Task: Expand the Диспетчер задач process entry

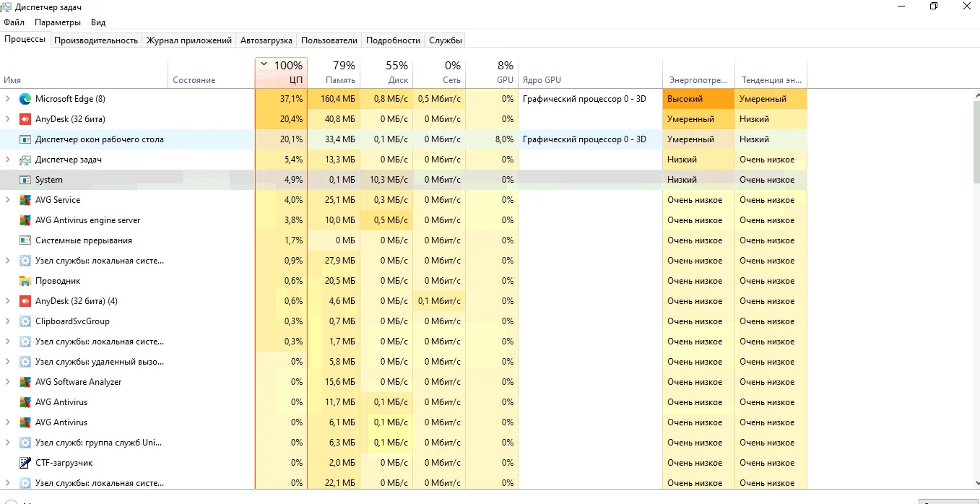Action: tap(8, 160)
